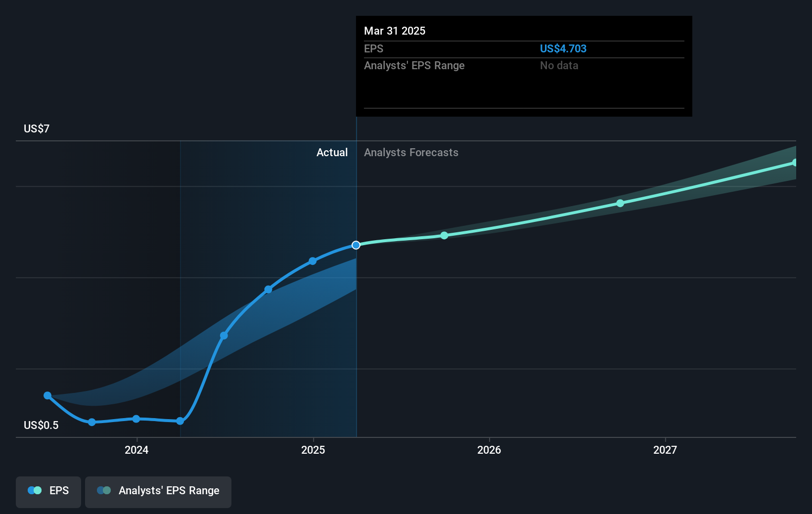Click the late-2026 forecast data point
This screenshot has width=812, height=514.
(620, 203)
